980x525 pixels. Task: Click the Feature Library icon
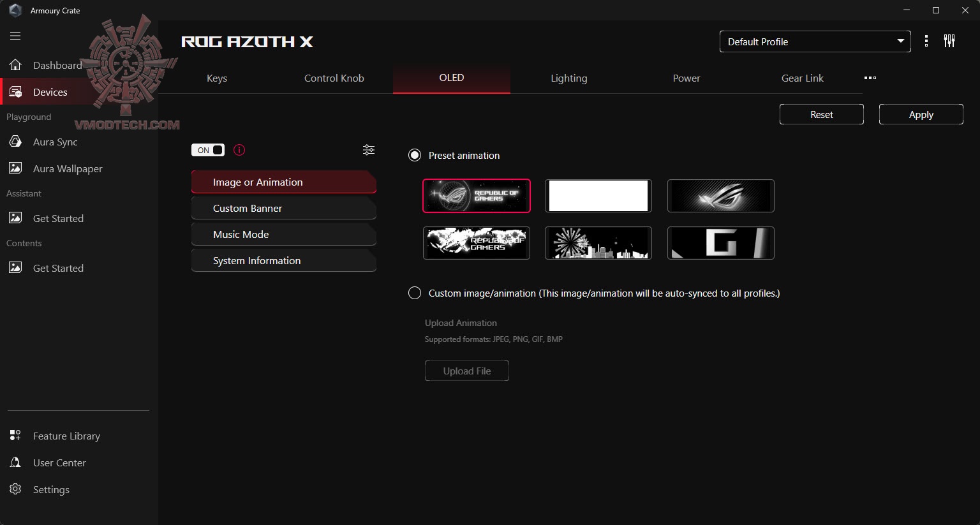[x=15, y=436]
